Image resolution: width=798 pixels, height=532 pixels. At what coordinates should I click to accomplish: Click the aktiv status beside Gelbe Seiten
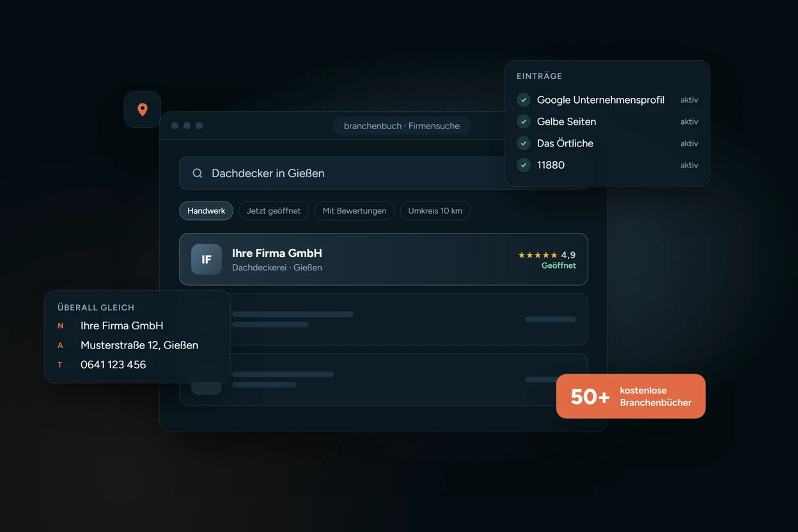point(689,121)
